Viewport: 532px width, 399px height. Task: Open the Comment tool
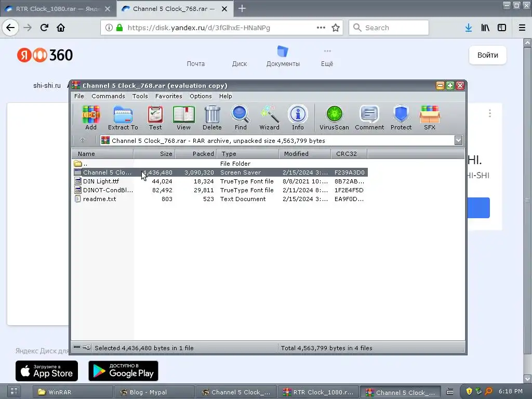(369, 118)
